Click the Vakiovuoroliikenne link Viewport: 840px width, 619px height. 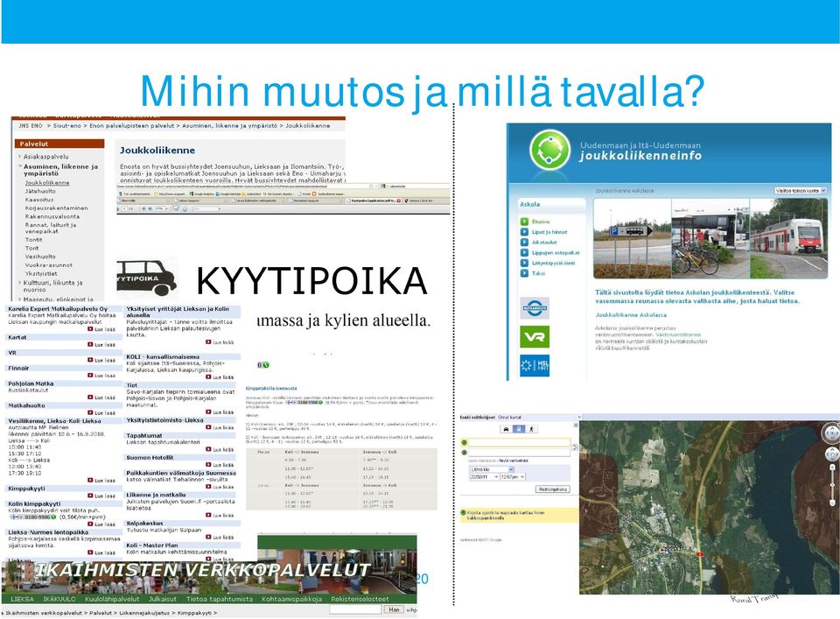pos(677,334)
